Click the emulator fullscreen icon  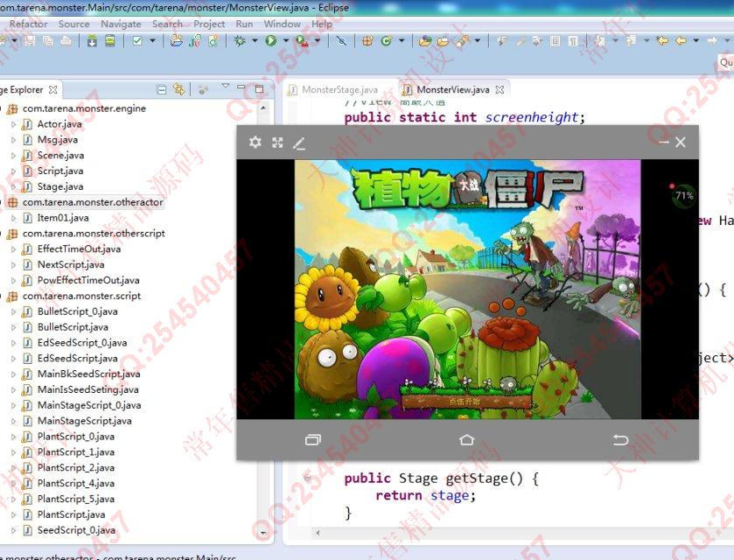277,143
